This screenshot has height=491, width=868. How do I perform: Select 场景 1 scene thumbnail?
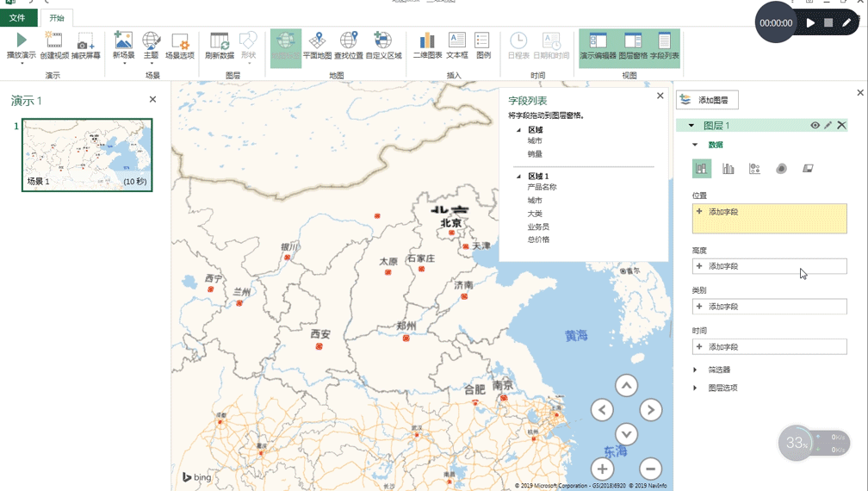[x=87, y=155]
